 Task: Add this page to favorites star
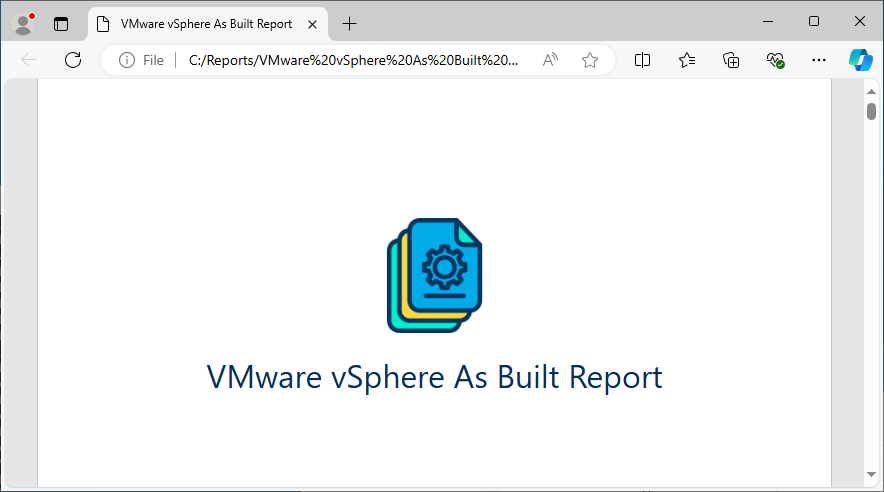(x=590, y=60)
